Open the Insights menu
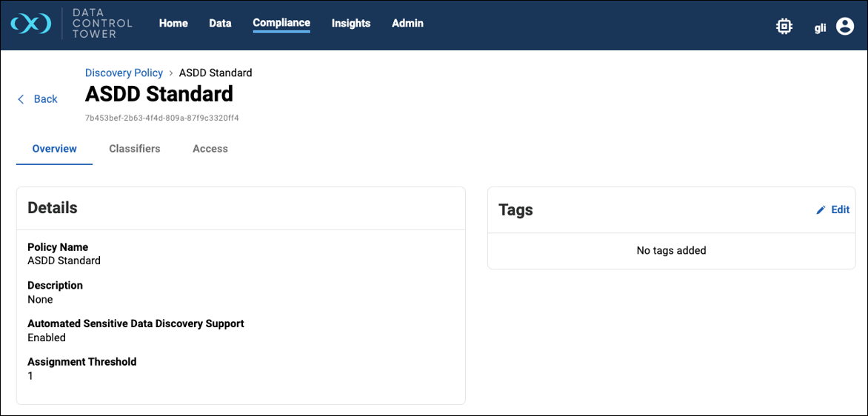This screenshot has width=868, height=416. tap(351, 23)
